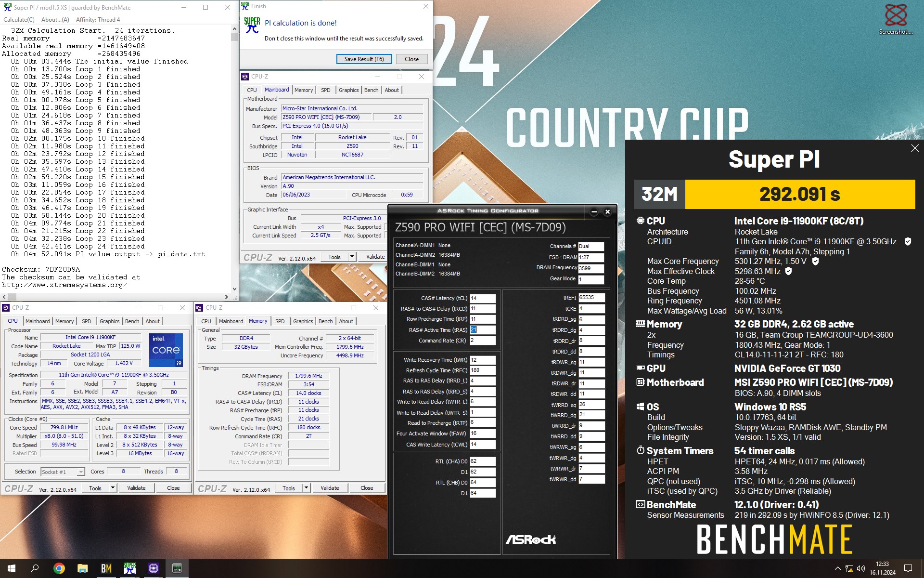Click RAS# Active Time (tRAS) input field
This screenshot has width=924, height=578.
tap(482, 330)
